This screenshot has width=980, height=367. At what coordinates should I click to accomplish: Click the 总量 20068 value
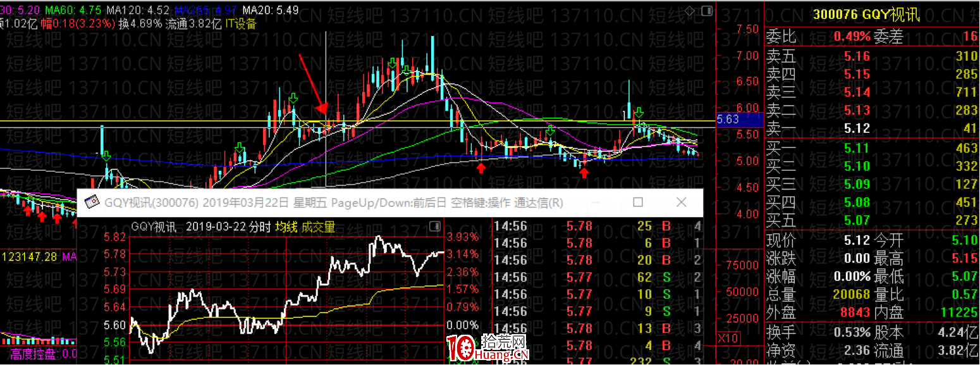point(852,295)
